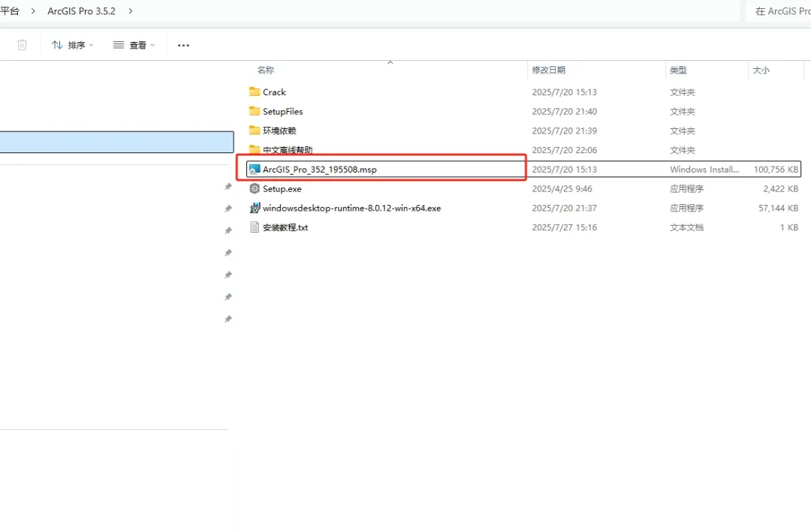This screenshot has height=532, width=811.
Task: Click the sort arrows icon
Action: (57, 45)
